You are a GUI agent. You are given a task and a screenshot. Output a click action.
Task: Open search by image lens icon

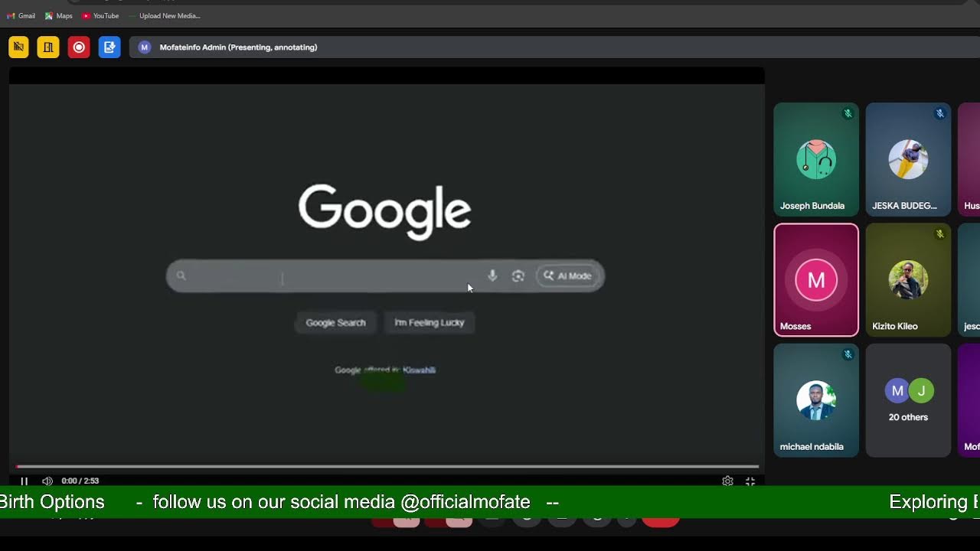[x=518, y=275]
